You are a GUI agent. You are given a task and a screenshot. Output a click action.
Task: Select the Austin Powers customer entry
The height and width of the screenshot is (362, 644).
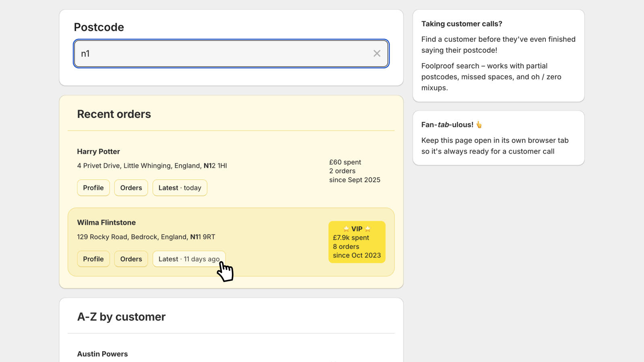pos(103,354)
